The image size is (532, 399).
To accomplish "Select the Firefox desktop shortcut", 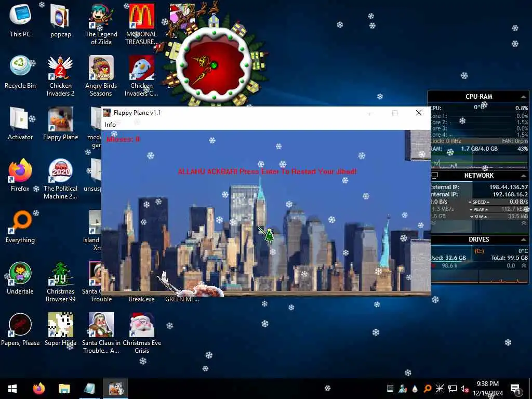I will (x=20, y=175).
